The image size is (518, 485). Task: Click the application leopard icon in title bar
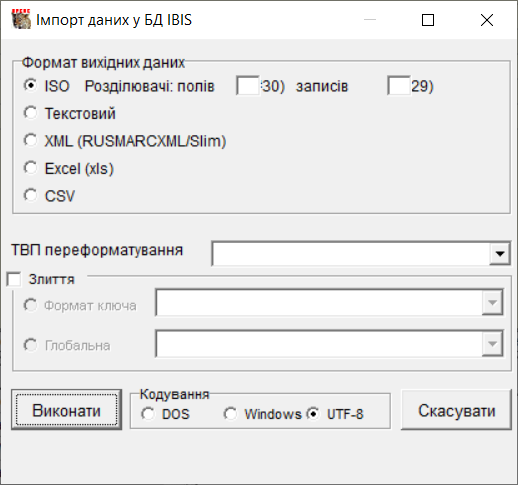tap(21, 19)
